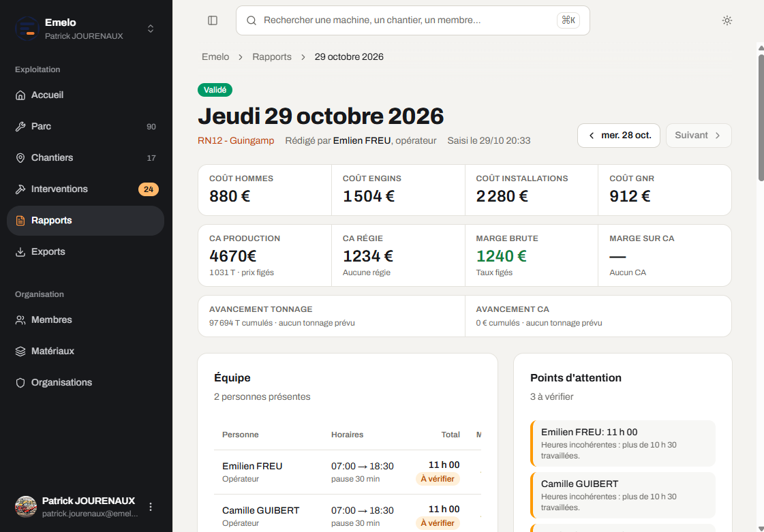
Task: Click the Marge sur CA card
Action: click(x=664, y=255)
